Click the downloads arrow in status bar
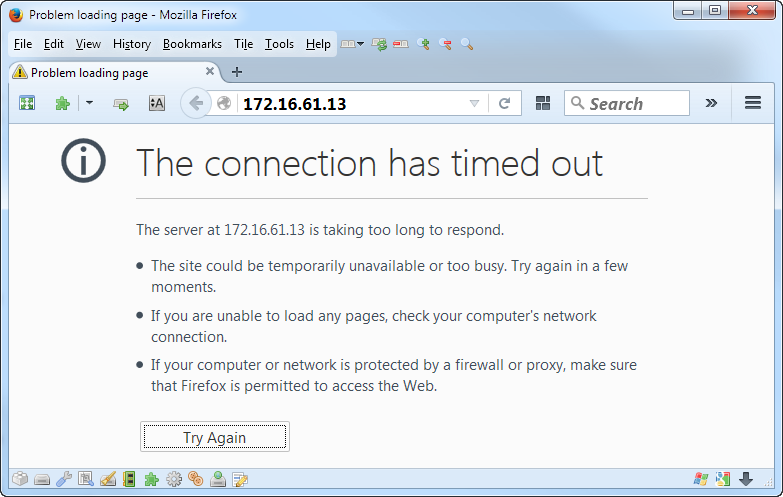This screenshot has height=497, width=783. [x=745, y=479]
